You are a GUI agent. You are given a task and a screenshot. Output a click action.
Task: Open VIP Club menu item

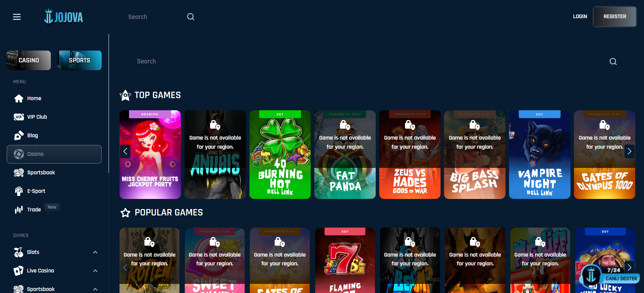(54, 117)
